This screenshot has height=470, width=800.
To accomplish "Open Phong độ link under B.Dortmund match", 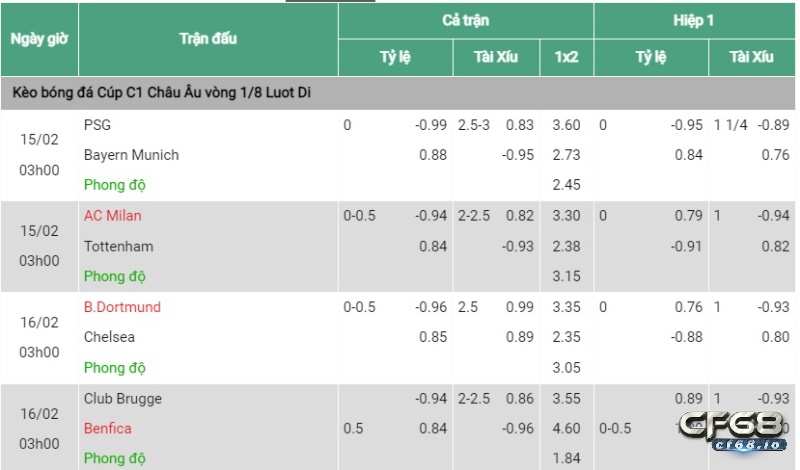I will (x=115, y=367).
